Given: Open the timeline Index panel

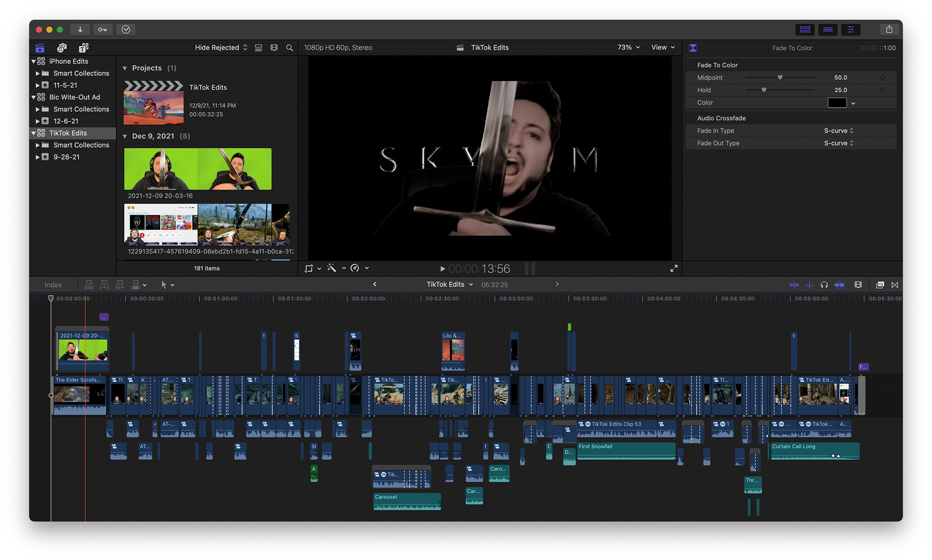Looking at the screenshot, I should click(53, 285).
